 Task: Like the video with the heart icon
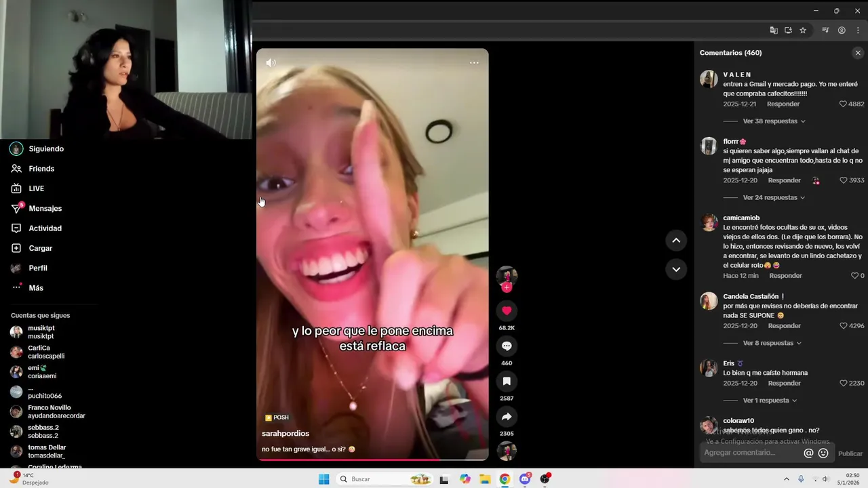[x=507, y=310]
